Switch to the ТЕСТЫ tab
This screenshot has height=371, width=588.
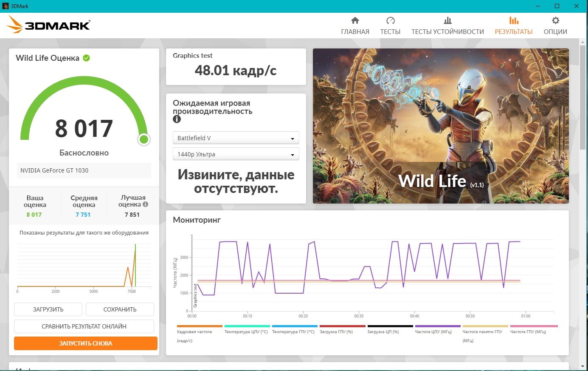coord(390,26)
